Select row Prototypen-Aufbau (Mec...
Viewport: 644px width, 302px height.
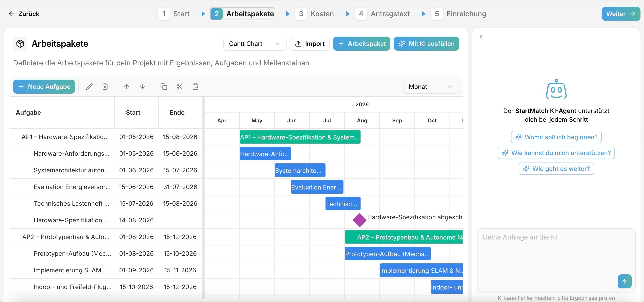[x=106, y=254]
